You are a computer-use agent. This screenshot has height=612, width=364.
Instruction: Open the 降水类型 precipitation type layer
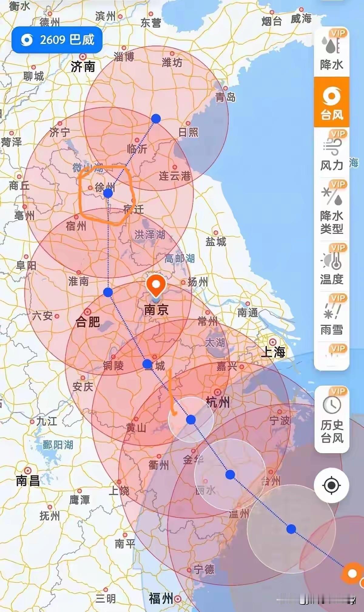(332, 209)
